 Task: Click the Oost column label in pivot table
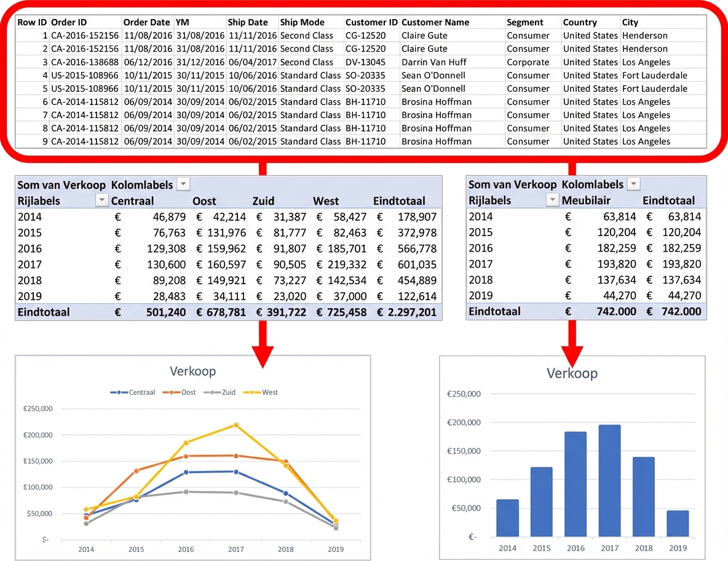(x=204, y=201)
